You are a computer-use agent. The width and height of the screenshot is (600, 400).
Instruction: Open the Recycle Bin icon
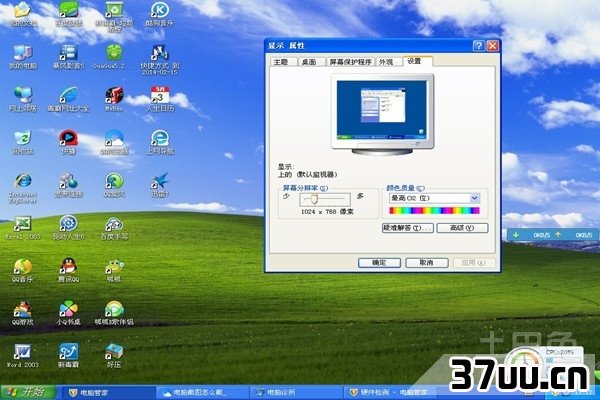[23, 139]
